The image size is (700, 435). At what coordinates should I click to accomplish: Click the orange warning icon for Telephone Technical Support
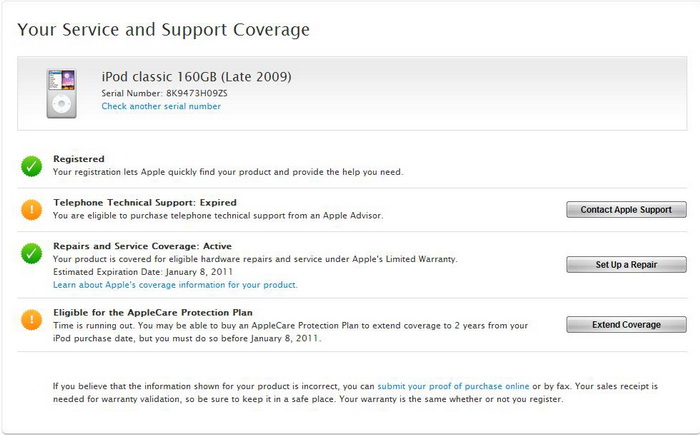click(32, 209)
